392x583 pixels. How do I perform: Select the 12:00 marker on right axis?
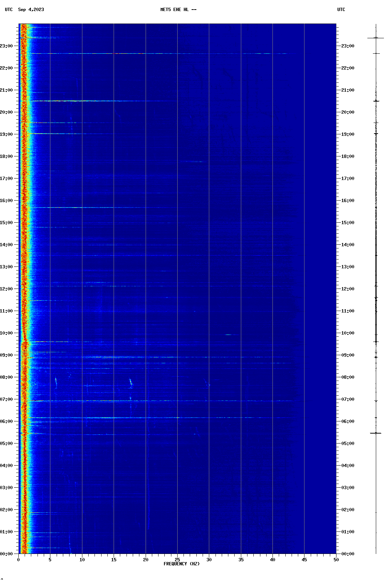click(348, 289)
